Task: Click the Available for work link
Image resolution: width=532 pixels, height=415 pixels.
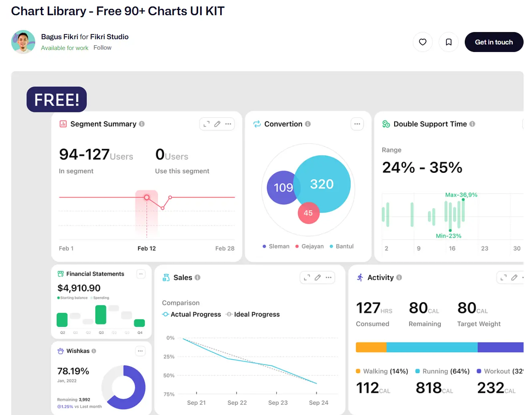Action: tap(65, 48)
